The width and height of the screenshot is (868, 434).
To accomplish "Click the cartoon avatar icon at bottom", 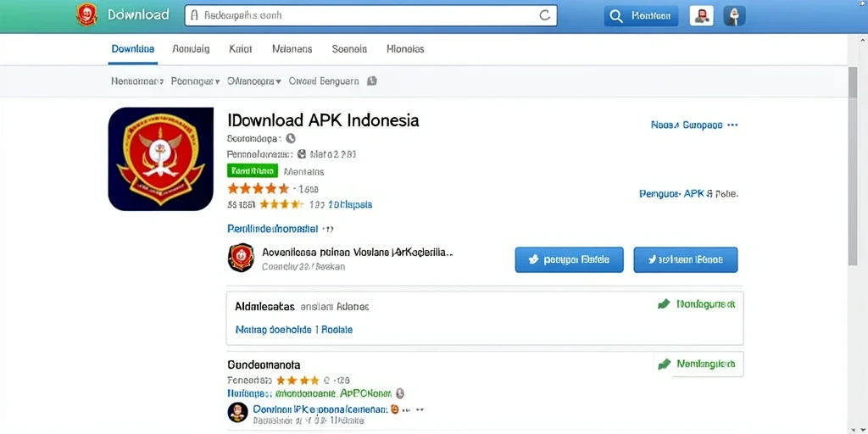I will pyautogui.click(x=237, y=413).
